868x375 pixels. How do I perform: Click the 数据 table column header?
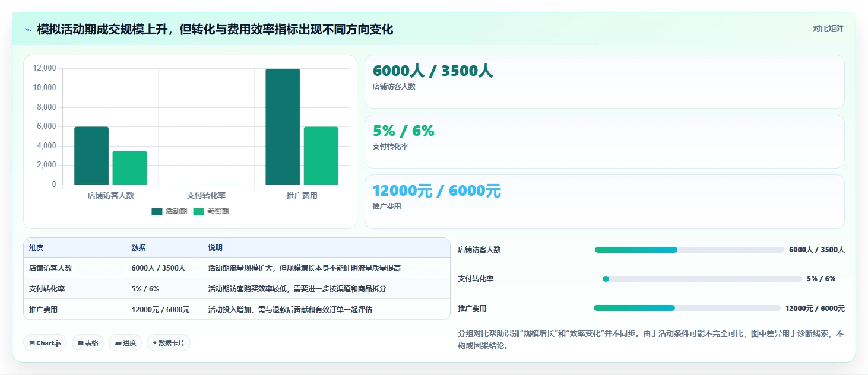click(x=139, y=248)
